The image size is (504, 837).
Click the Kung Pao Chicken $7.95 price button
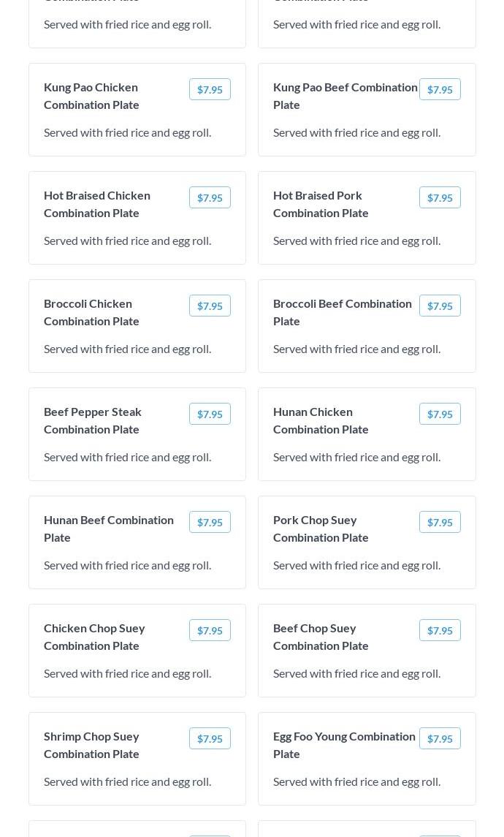(210, 89)
